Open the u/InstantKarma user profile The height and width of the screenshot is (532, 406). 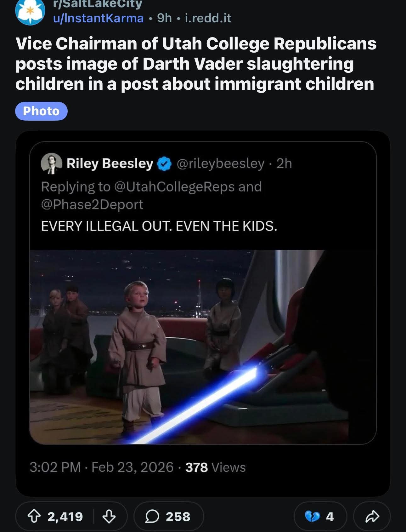[98, 18]
